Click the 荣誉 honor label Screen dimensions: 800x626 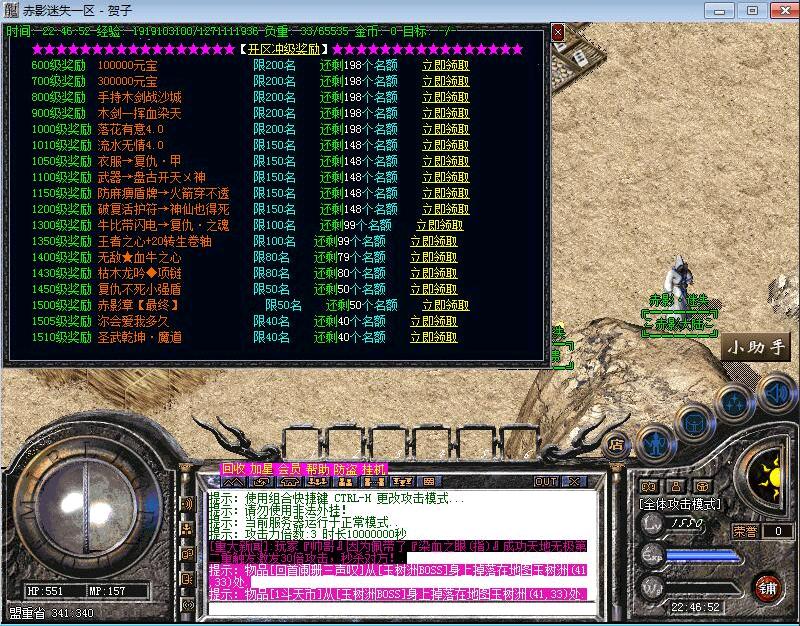[745, 531]
